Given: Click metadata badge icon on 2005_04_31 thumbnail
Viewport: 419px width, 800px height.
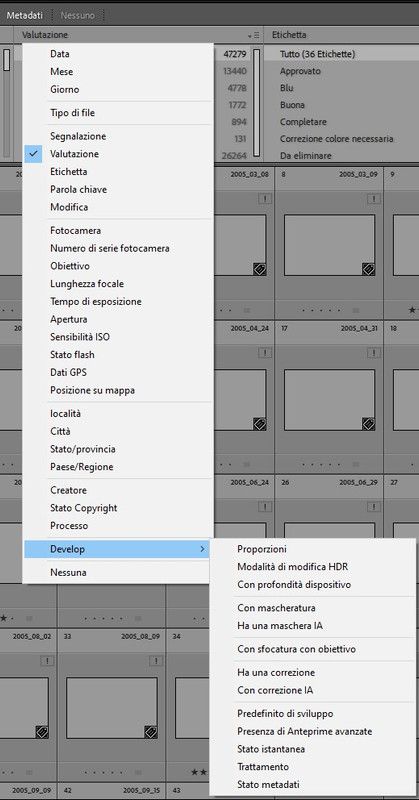Looking at the screenshot, I should coord(368,423).
